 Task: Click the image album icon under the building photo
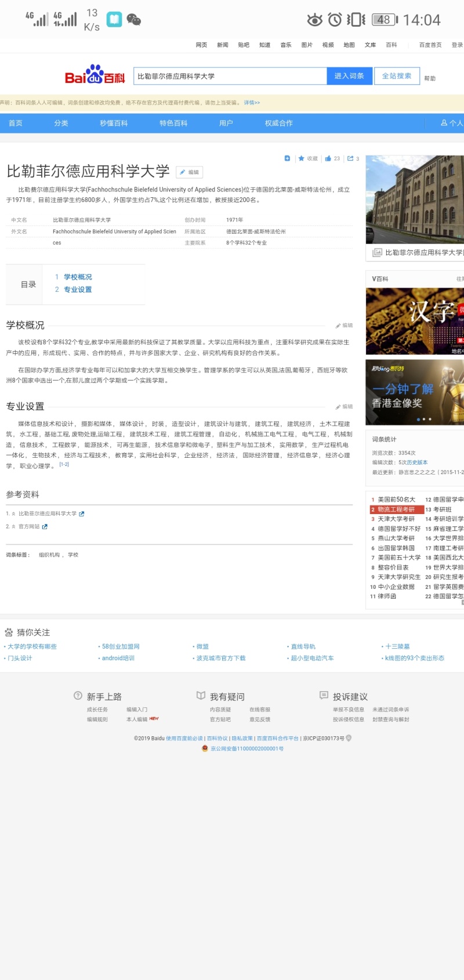click(x=377, y=252)
